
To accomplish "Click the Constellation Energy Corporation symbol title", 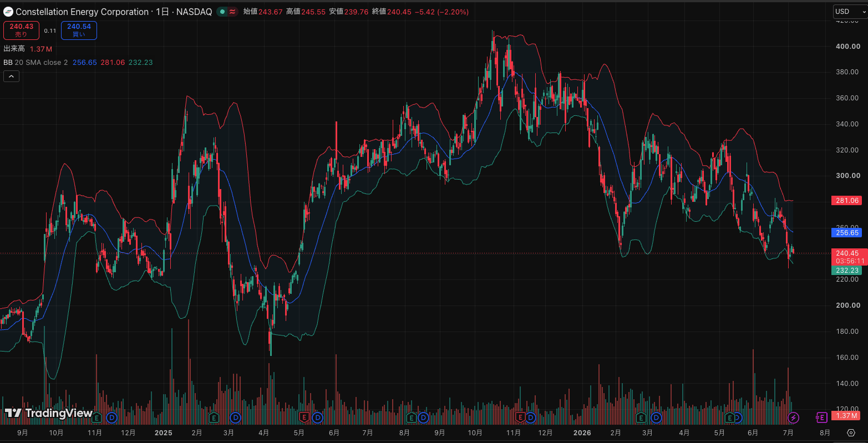I will click(x=82, y=12).
